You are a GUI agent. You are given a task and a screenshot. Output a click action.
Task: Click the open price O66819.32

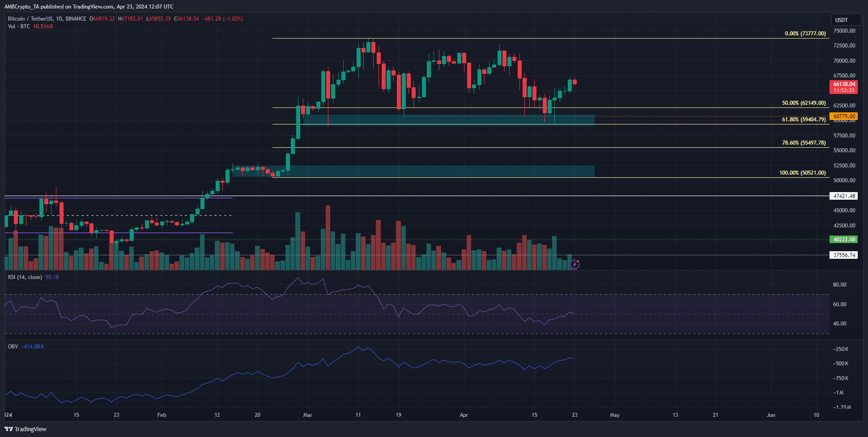(103, 19)
